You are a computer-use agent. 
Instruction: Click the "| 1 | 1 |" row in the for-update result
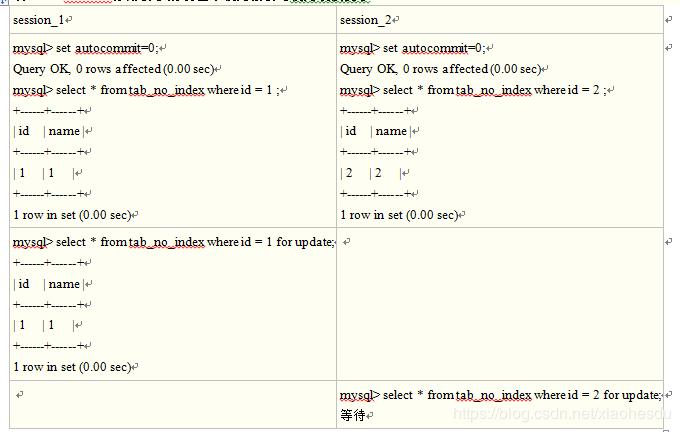click(x=47, y=325)
